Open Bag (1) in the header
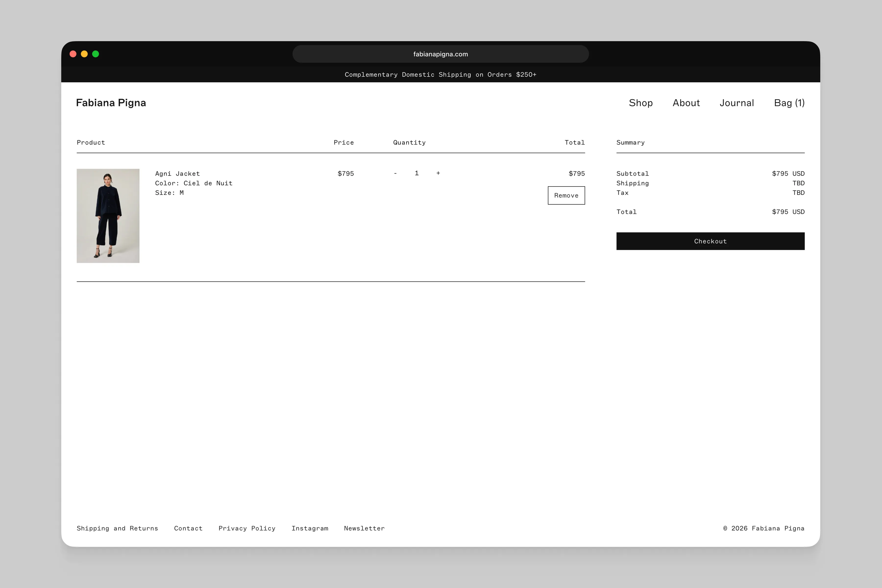Viewport: 882px width, 588px height. pos(789,103)
